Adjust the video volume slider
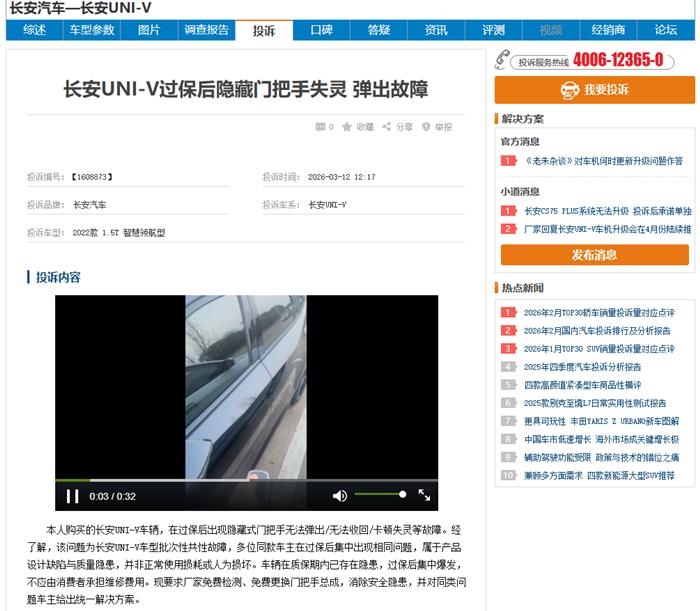Screen dimensions: 700x611 coord(380,495)
